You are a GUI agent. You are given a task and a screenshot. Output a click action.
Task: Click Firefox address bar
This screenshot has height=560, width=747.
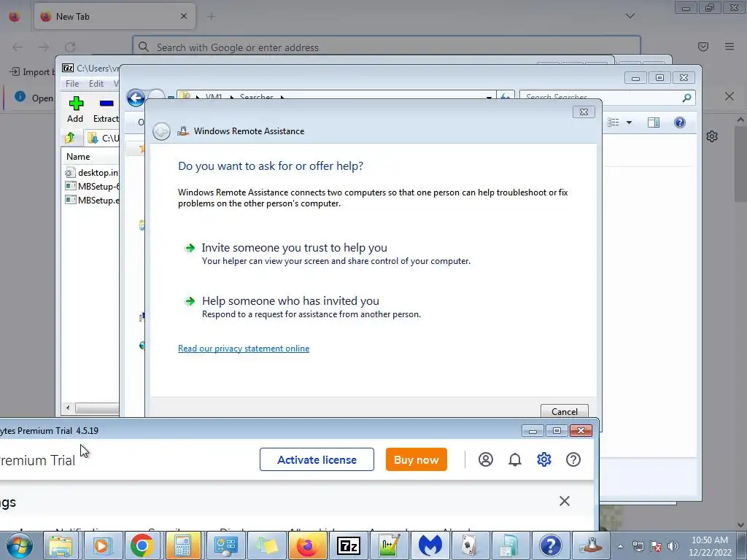[x=387, y=47]
